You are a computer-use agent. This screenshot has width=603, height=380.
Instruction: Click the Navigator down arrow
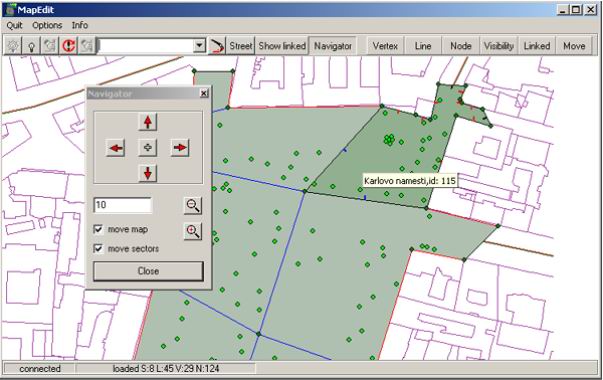(x=148, y=173)
